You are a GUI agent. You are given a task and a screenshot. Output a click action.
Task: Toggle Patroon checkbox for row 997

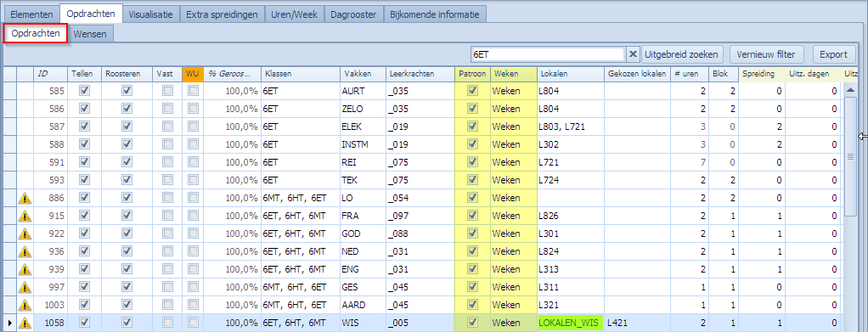click(x=472, y=287)
